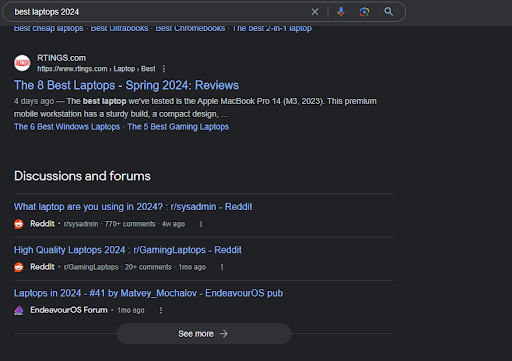Click the '4 days ago' snippet date

tap(34, 101)
